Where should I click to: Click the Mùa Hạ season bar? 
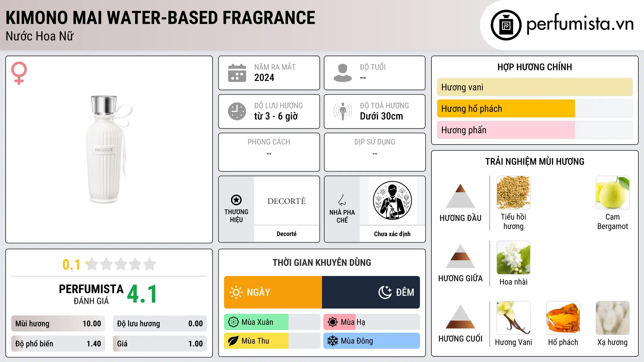pyautogui.click(x=371, y=322)
